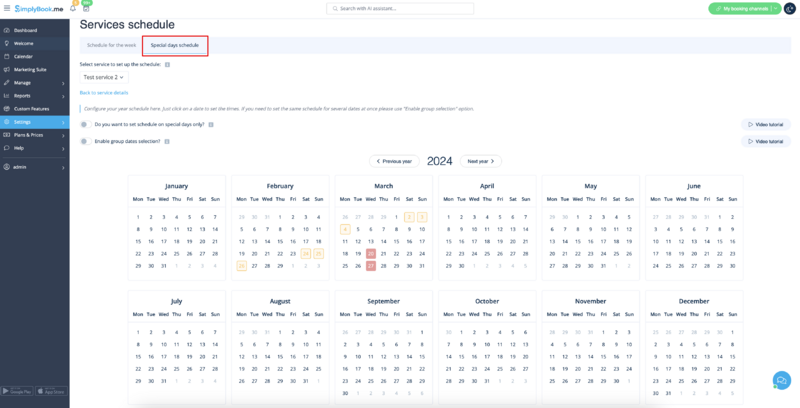Image resolution: width=800 pixels, height=408 pixels.
Task: Click info icon beside special days only question
Action: click(x=211, y=124)
